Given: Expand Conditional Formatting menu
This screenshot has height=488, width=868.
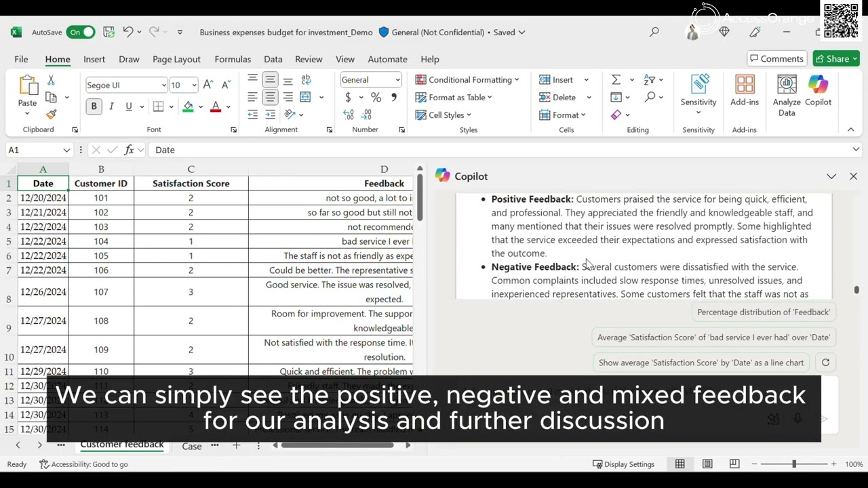Looking at the screenshot, I should point(467,80).
